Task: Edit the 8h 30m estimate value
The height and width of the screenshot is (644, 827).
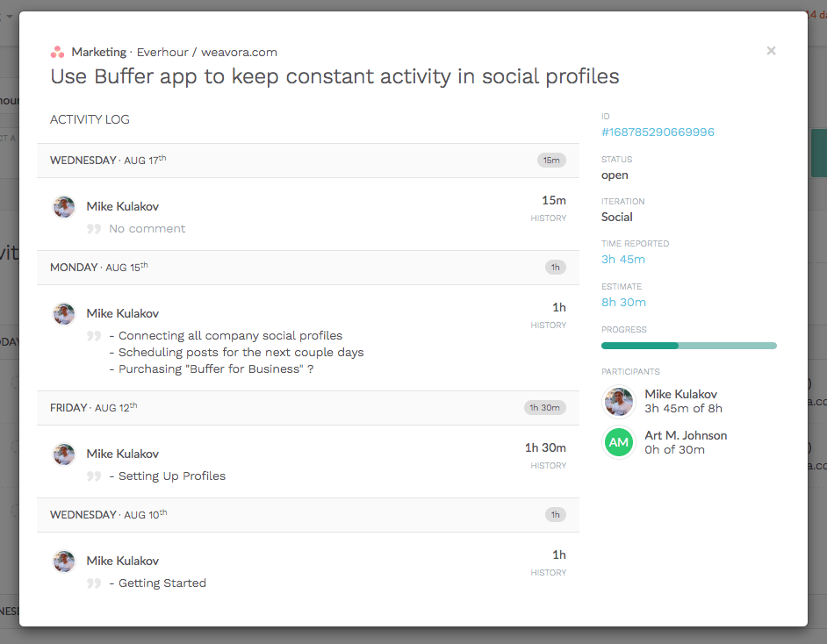Action: coord(623,303)
